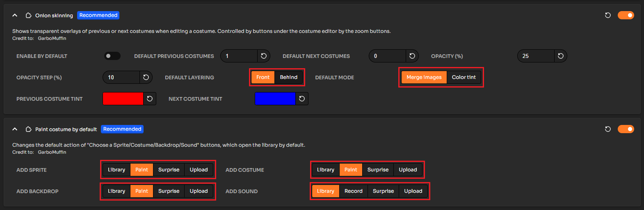Set default layering to Behind
This screenshot has width=644, height=210.
289,77
